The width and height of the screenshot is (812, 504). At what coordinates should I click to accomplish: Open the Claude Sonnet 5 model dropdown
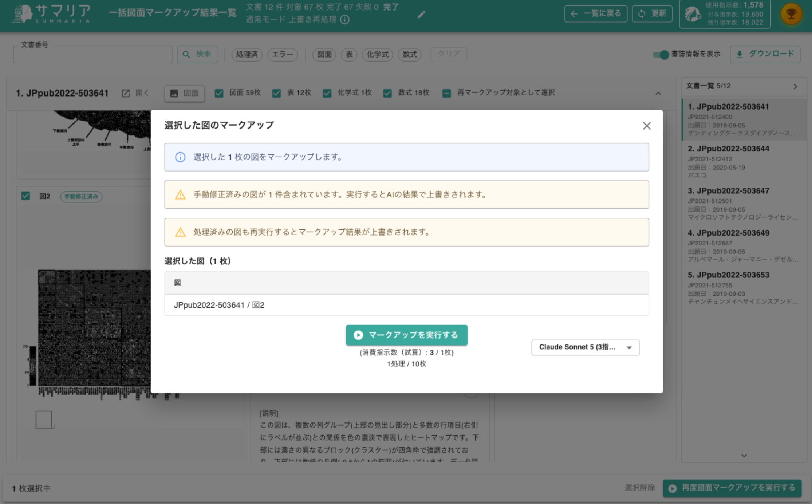pyautogui.click(x=585, y=347)
